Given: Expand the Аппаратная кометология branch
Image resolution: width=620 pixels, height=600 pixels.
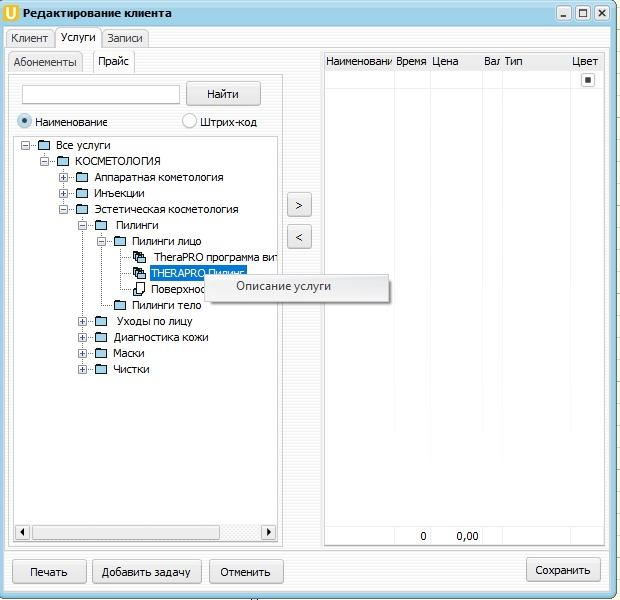Looking at the screenshot, I should tap(64, 177).
